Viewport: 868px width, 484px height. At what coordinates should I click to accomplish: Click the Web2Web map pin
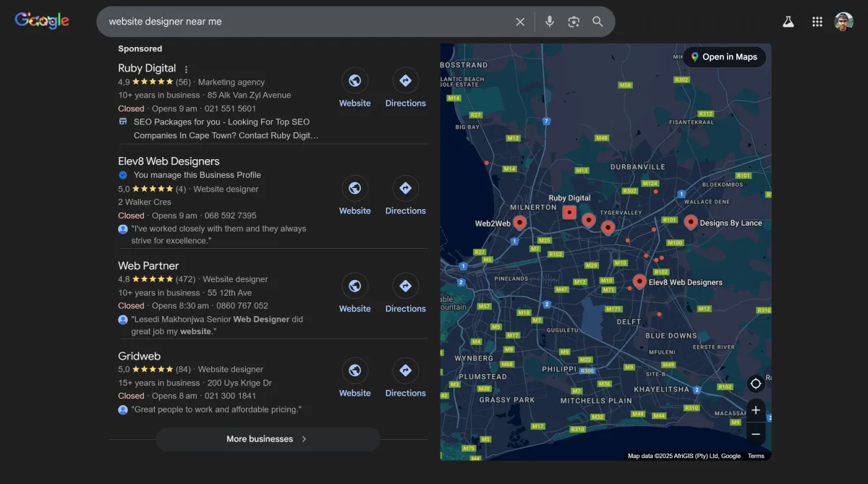519,223
